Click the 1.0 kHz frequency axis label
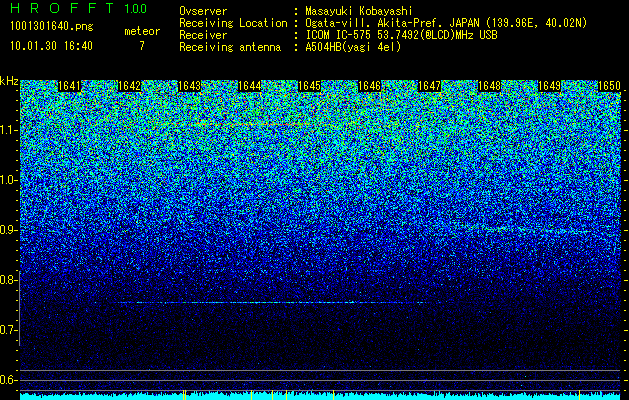Image resolution: width=629 pixels, height=400 pixels. click(7, 180)
